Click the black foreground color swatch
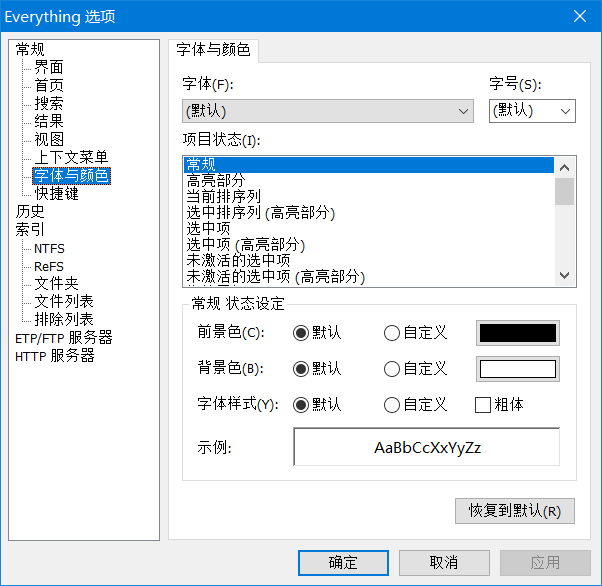The height and width of the screenshot is (586, 602). [518, 333]
